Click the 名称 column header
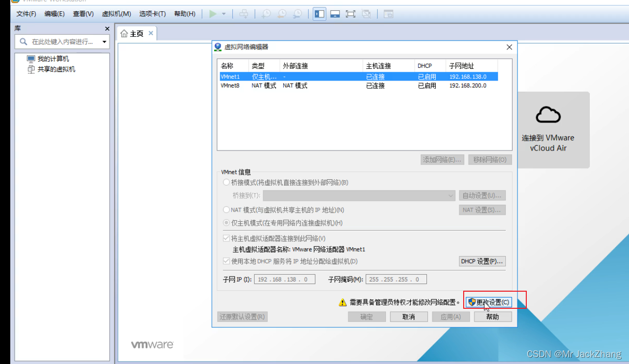Viewport: 629px width, 364px height. 233,66
